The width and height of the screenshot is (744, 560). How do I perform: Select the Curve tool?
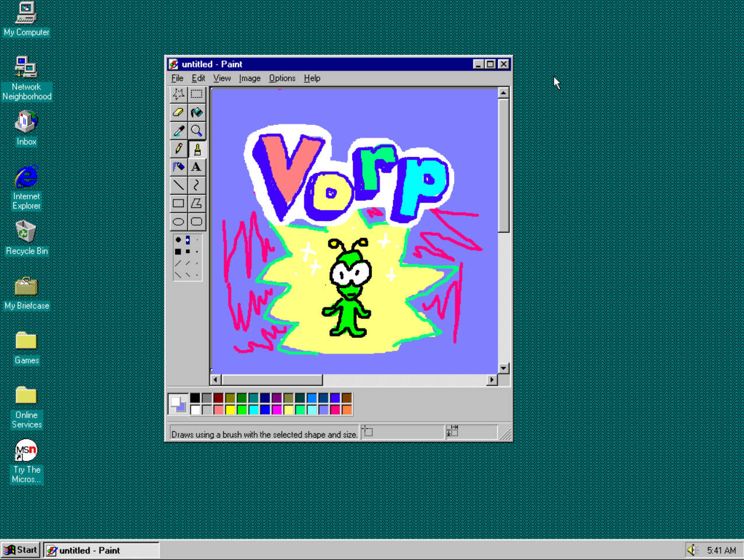point(196,185)
